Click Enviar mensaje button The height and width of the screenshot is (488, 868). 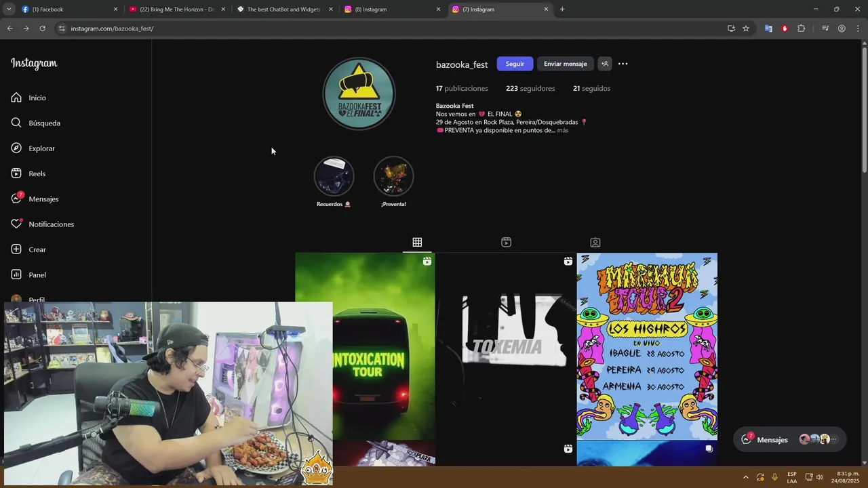(x=565, y=64)
